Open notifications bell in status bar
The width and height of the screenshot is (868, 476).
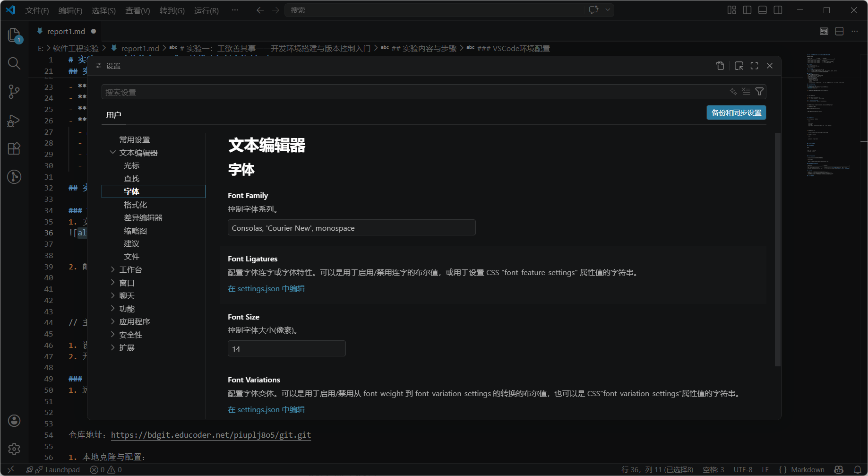click(x=858, y=469)
